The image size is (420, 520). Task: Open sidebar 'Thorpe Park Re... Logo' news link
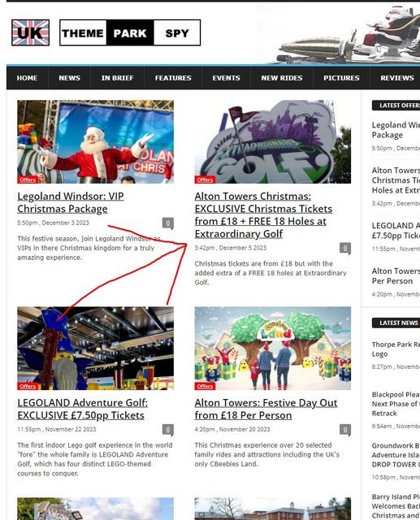click(396, 349)
